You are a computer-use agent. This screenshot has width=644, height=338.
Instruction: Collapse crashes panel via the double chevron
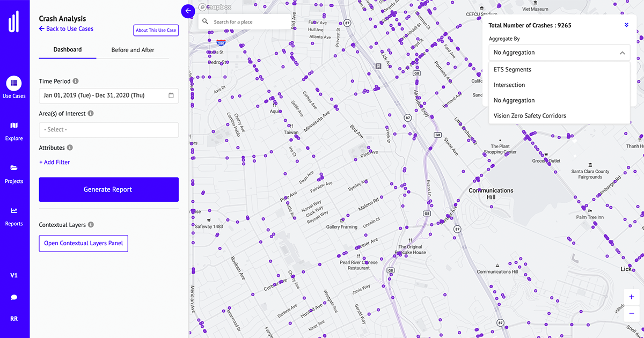(626, 25)
